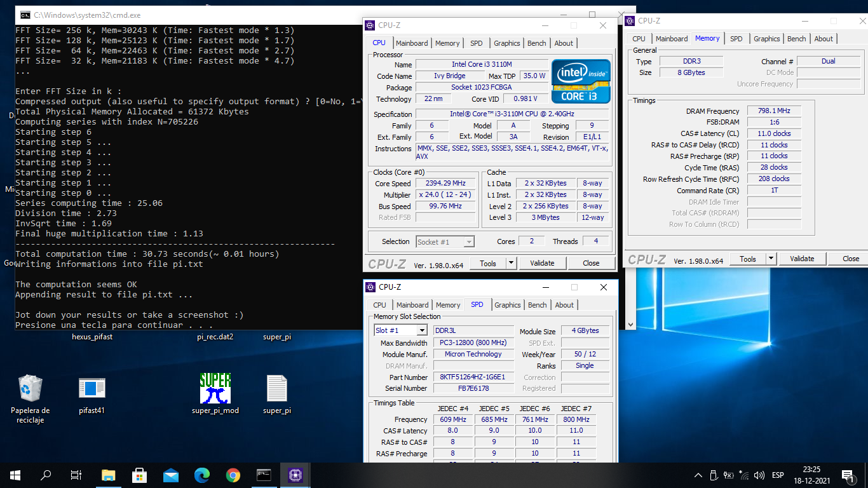Image resolution: width=868 pixels, height=488 pixels.
Task: Open Graphics tab in CPU-Z memory Timings window
Action: click(767, 39)
